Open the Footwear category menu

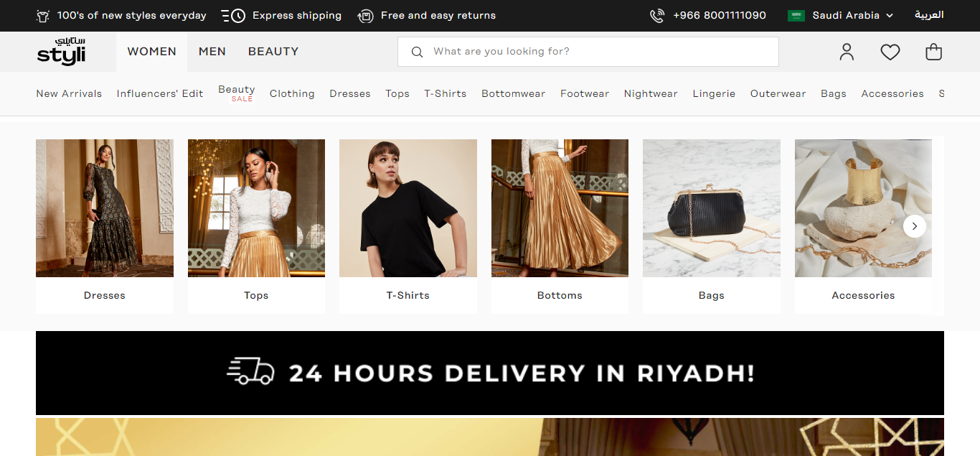(585, 93)
